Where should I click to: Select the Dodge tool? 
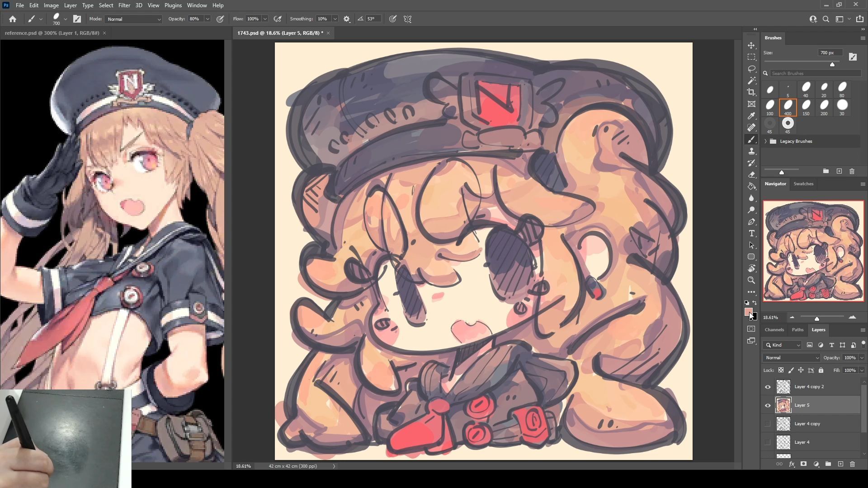(751, 210)
